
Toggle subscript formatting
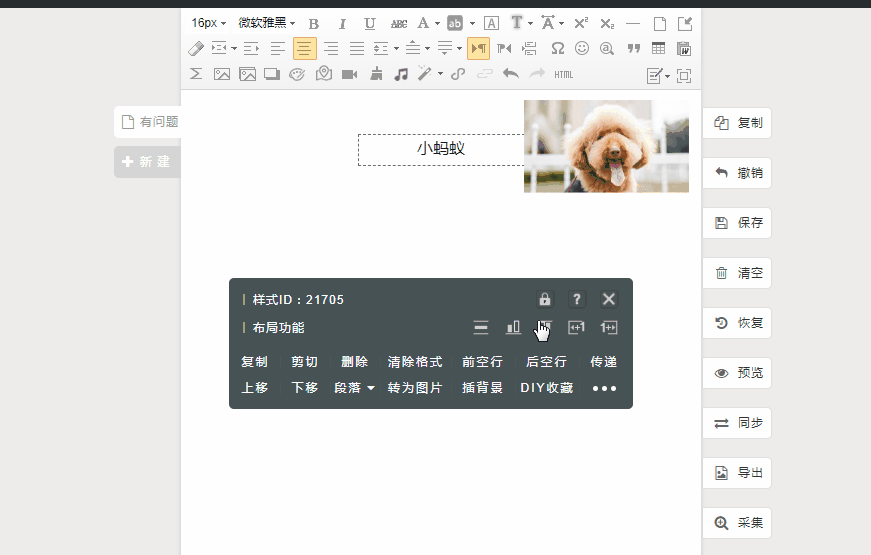[607, 23]
